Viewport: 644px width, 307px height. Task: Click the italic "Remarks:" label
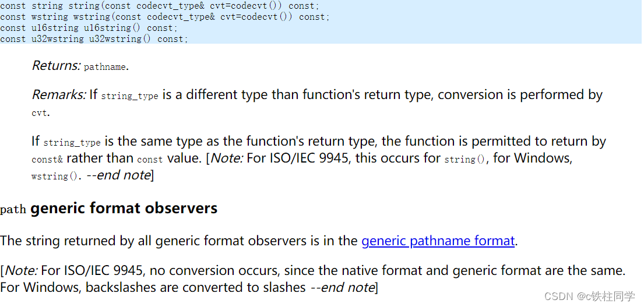(x=59, y=95)
